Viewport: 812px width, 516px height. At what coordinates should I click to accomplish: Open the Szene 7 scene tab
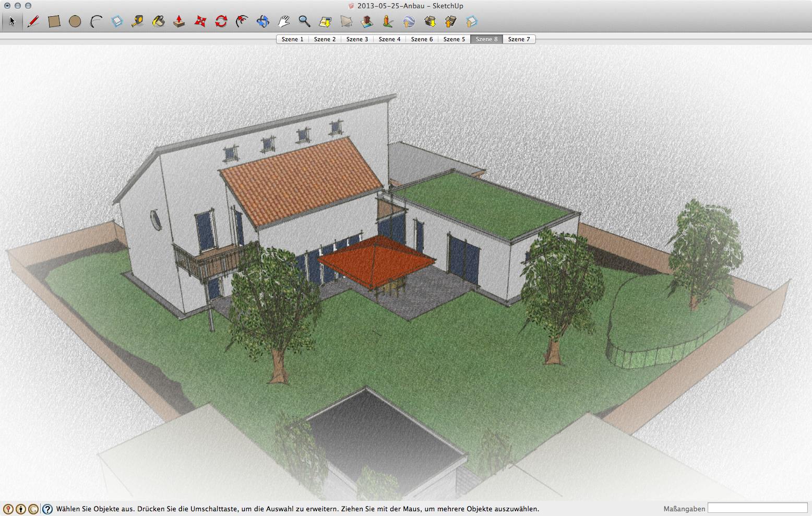click(x=519, y=39)
